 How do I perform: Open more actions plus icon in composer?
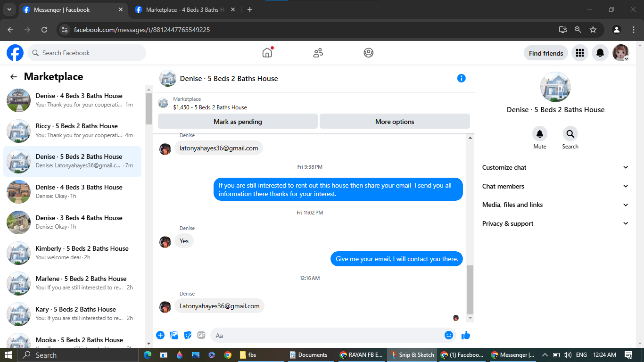click(x=160, y=335)
